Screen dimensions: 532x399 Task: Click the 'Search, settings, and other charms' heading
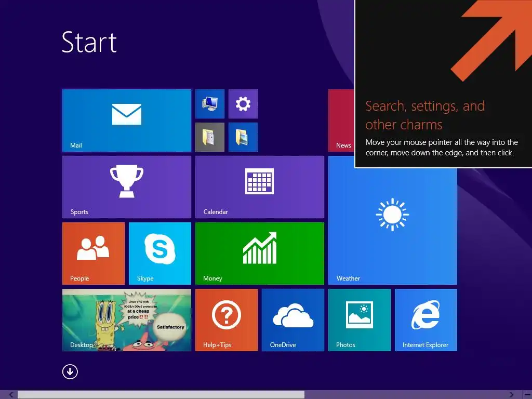(425, 115)
